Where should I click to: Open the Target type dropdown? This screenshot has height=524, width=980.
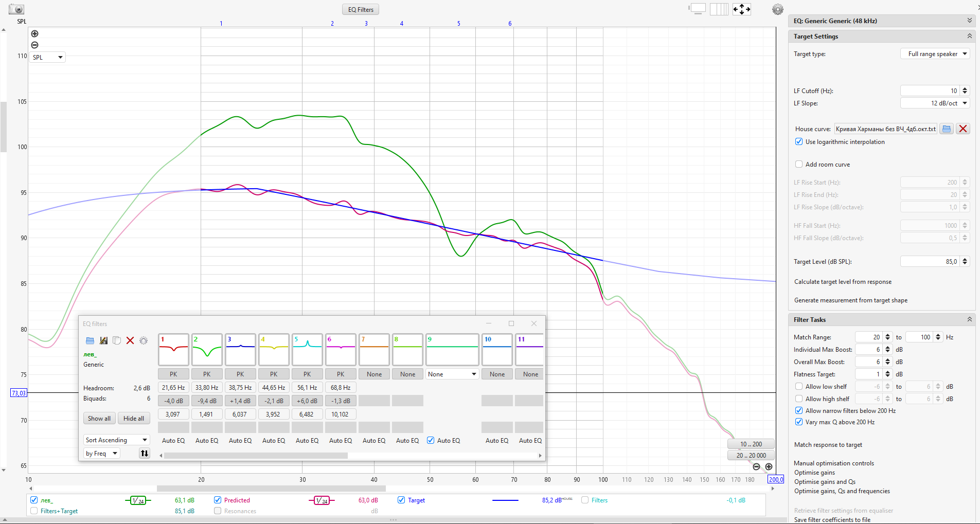pyautogui.click(x=935, y=54)
